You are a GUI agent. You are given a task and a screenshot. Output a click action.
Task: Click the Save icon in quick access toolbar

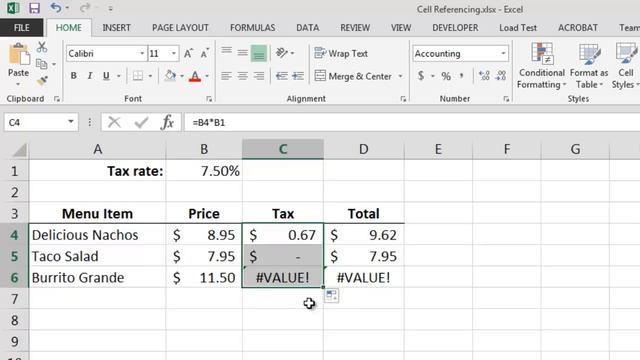point(34,8)
